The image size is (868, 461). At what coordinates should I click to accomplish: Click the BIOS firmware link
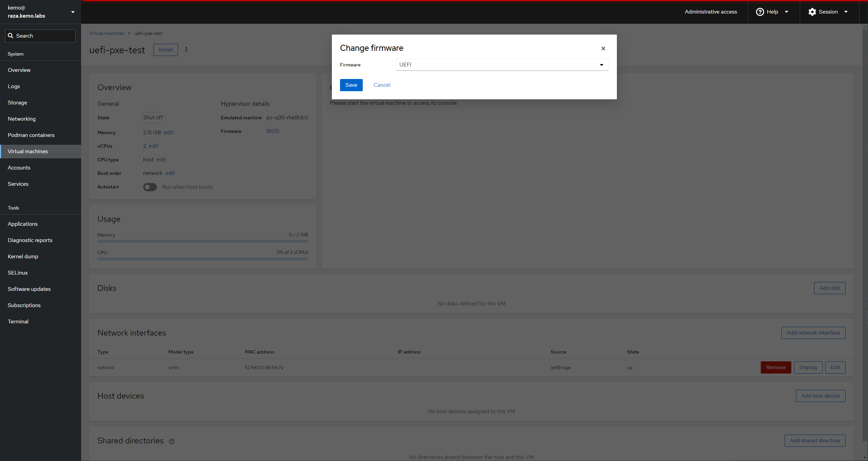click(272, 131)
